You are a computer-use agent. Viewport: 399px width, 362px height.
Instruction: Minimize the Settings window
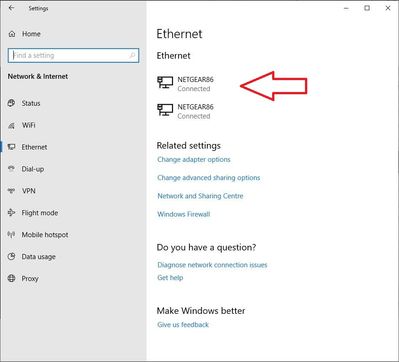[x=346, y=8]
